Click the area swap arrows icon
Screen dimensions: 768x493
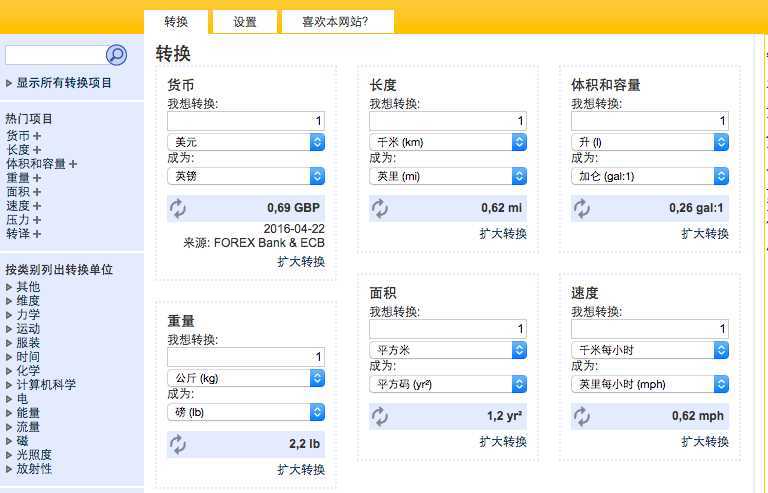380,416
